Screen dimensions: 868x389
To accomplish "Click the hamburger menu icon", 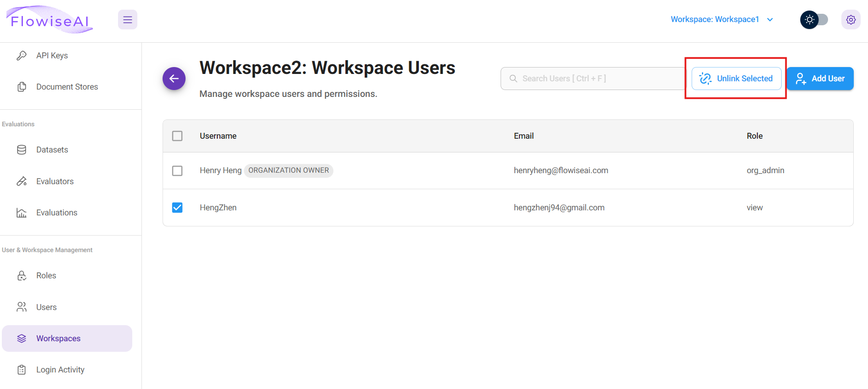I will coord(128,20).
